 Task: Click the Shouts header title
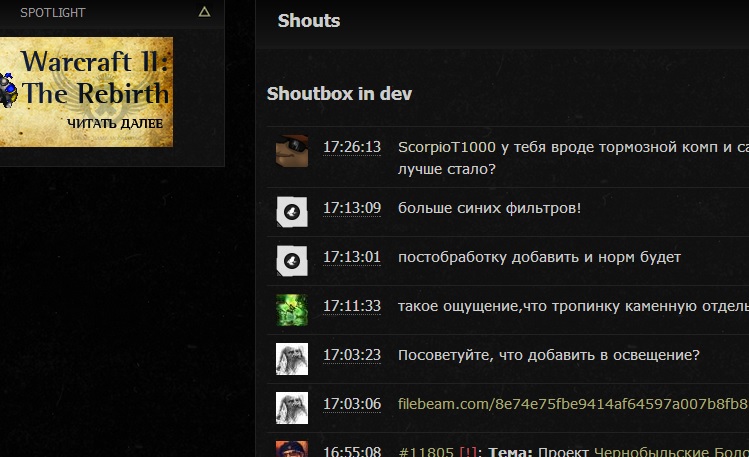pos(309,21)
